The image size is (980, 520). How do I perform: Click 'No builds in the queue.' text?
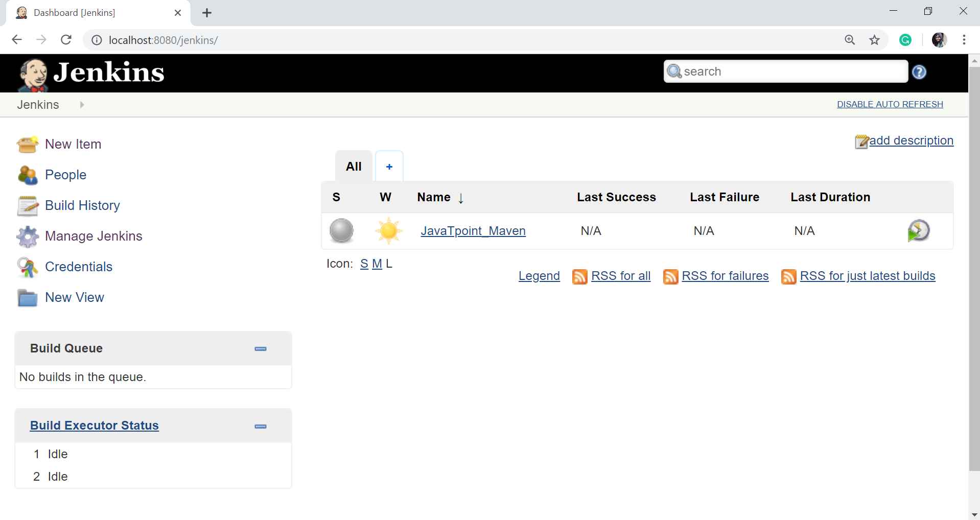[83, 377]
